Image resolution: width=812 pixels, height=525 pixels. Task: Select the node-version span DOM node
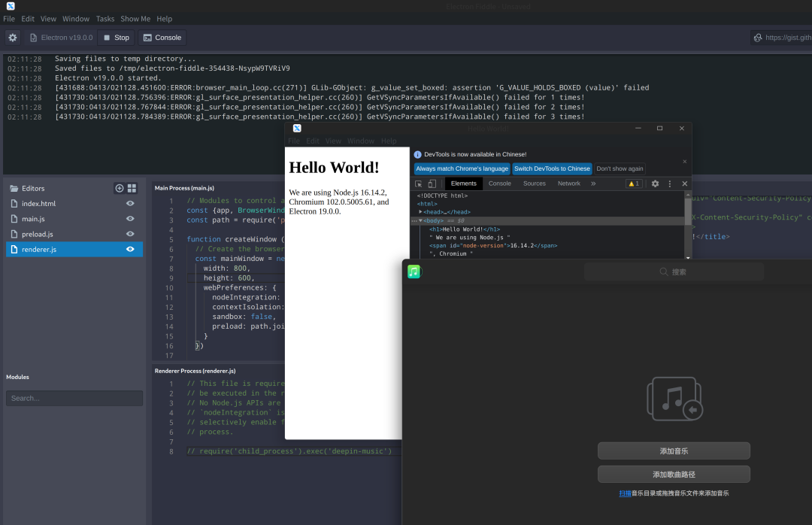[493, 246]
